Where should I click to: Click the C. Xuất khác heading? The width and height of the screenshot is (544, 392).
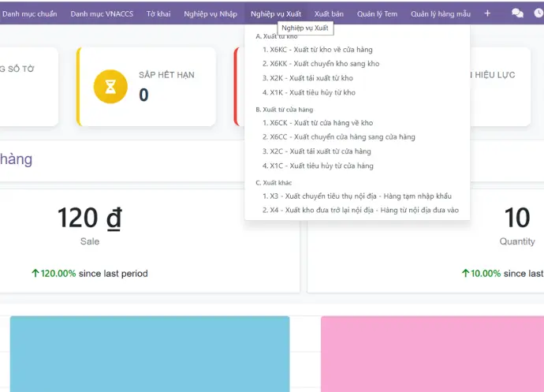[274, 183]
